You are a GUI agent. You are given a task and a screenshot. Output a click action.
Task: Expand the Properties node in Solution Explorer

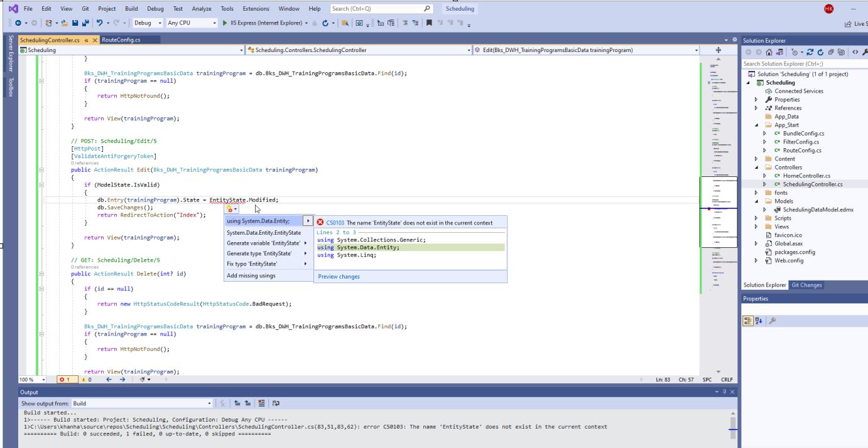tap(756, 99)
